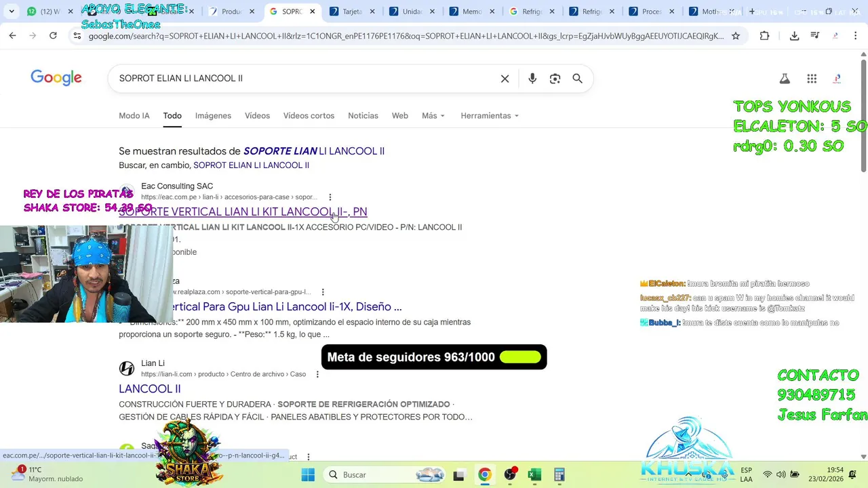The image size is (868, 488).
Task: Reload the current Google search page
Action: point(53,36)
